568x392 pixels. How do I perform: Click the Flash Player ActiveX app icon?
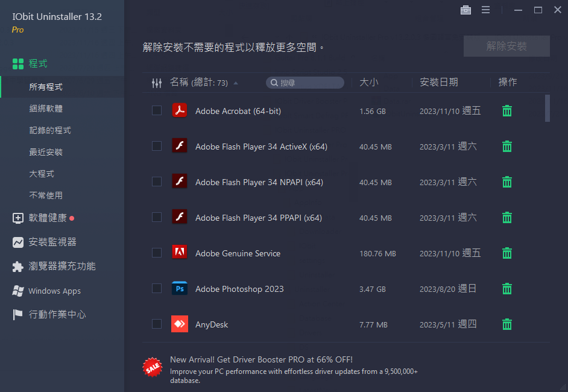[x=179, y=146]
